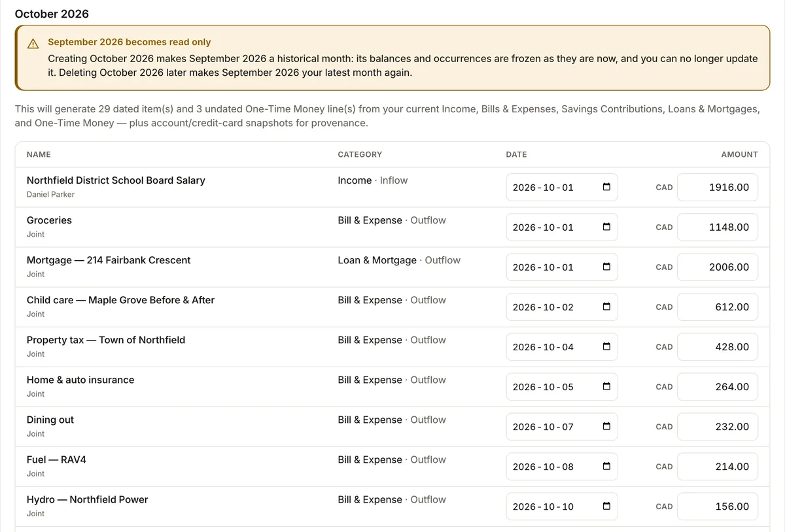
Task: Click 'Joint' under the Dining out row
Action: click(x=36, y=433)
